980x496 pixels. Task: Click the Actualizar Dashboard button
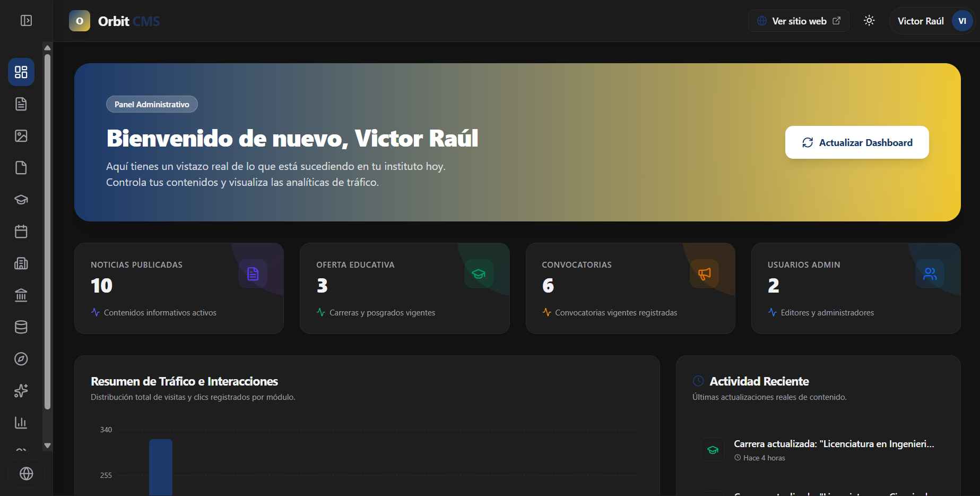click(x=857, y=142)
